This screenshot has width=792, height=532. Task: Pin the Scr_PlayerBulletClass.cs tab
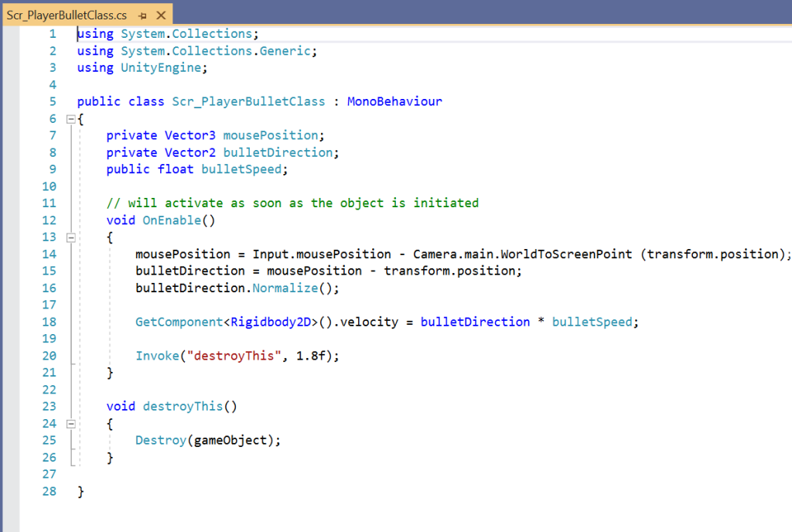tap(142, 15)
